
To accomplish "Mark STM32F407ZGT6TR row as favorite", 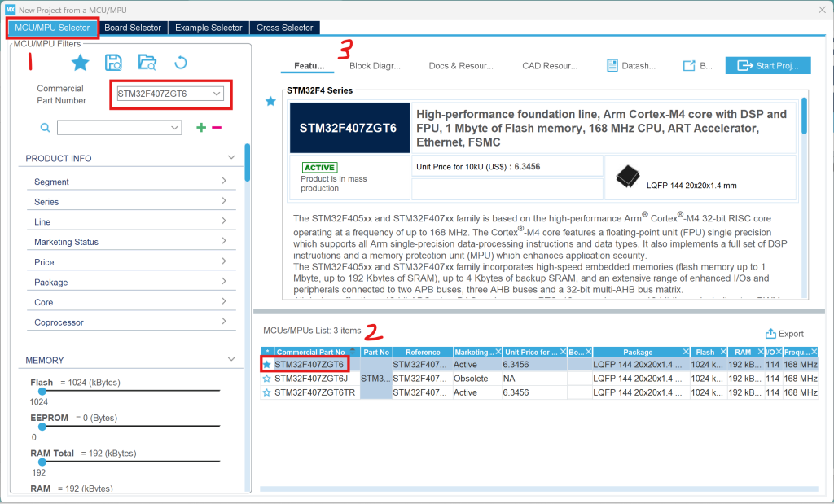I will coord(267,392).
